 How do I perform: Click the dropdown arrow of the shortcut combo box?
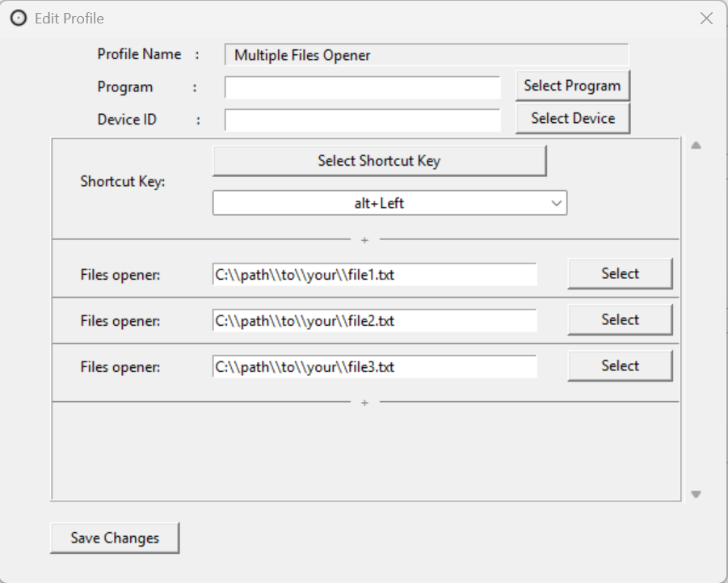coord(556,203)
